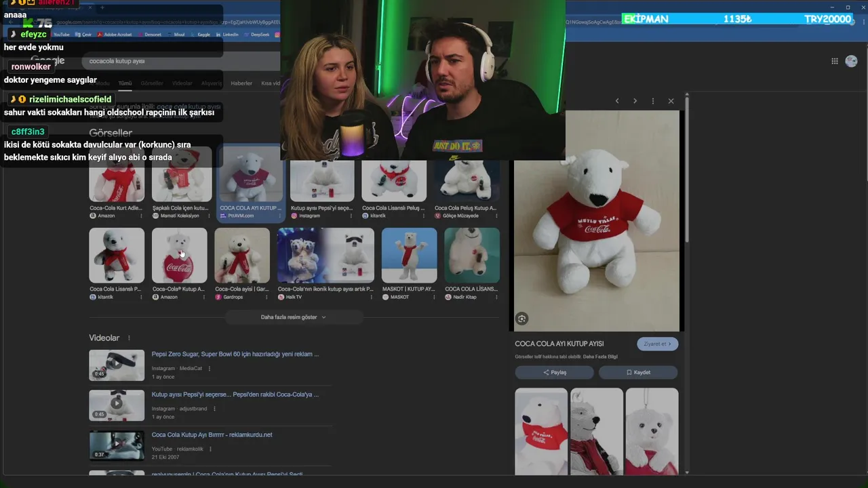Go to next image in preview panel
This screenshot has width=868, height=488.
(x=635, y=101)
